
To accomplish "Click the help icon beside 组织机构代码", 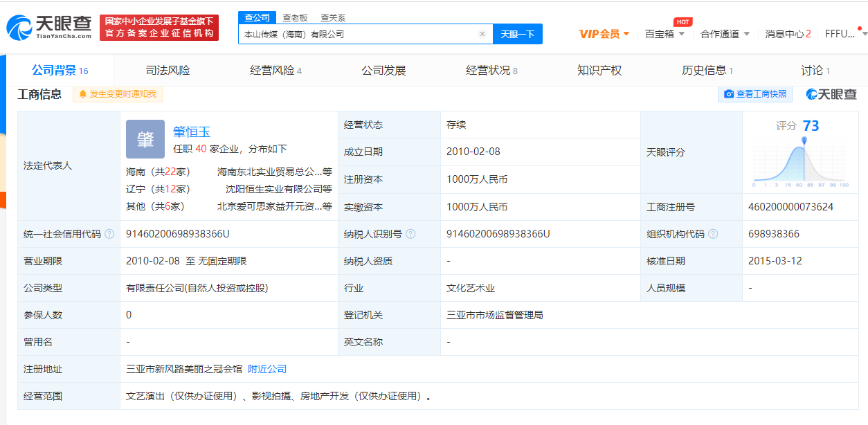I will point(713,234).
